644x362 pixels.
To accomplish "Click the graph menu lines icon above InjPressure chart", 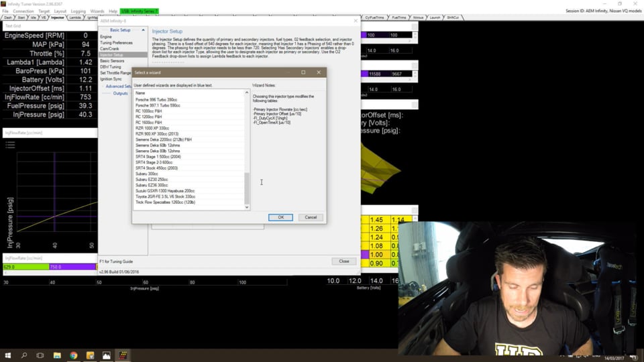I will [10, 145].
